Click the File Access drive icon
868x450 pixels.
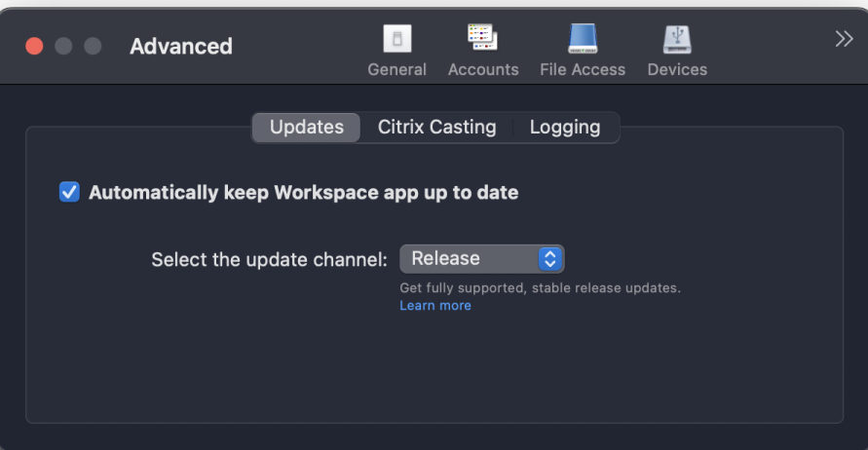tap(583, 39)
